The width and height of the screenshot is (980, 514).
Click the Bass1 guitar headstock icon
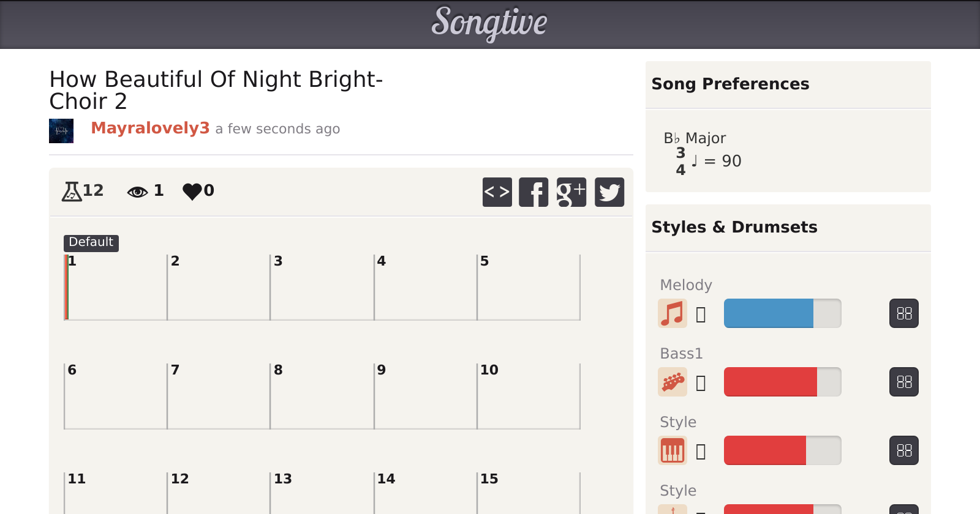[x=673, y=382]
